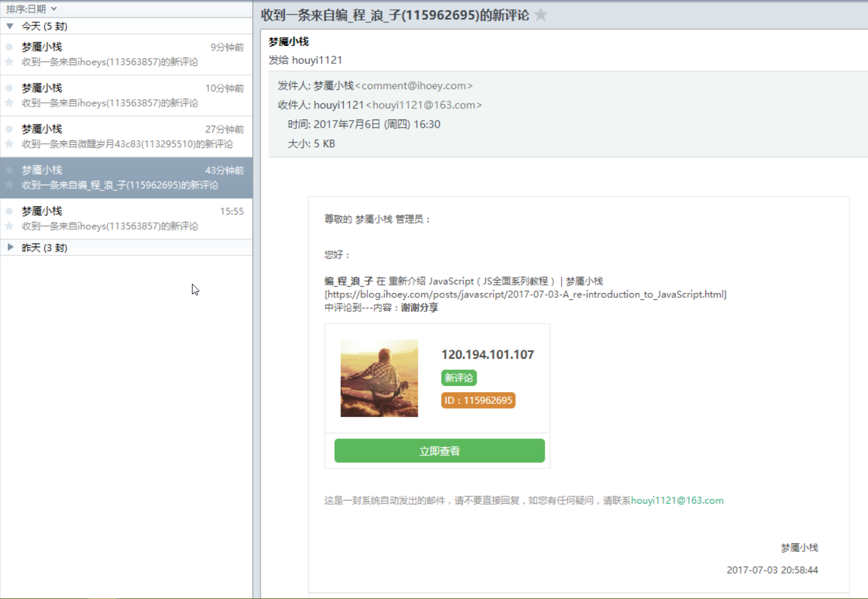
Task: Click the 大小: 5 KB size entry
Action: 311,144
